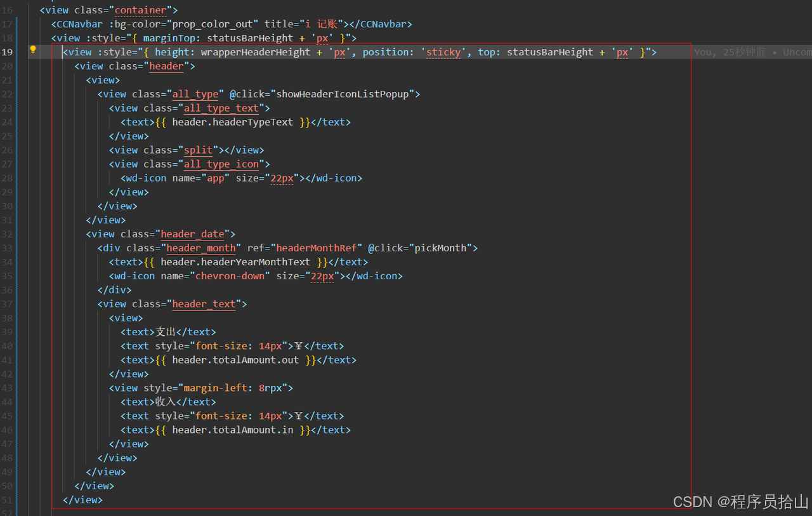
Task: Click wrapperHeaderHeight in the style binding
Action: click(256, 52)
